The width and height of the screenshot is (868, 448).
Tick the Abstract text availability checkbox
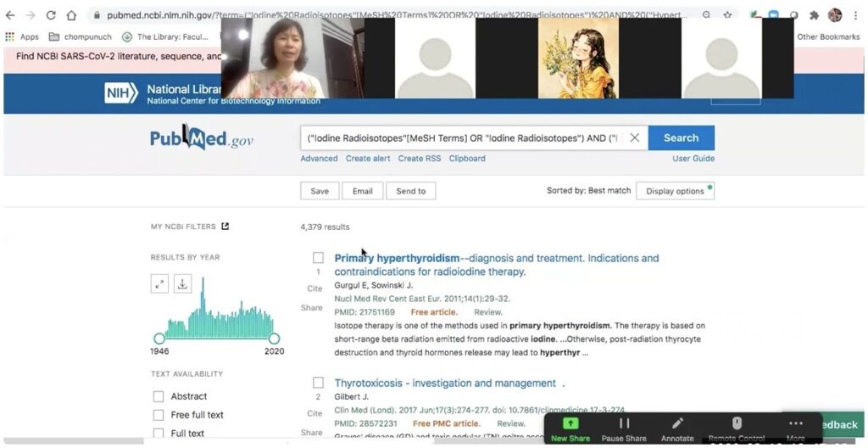coord(159,396)
